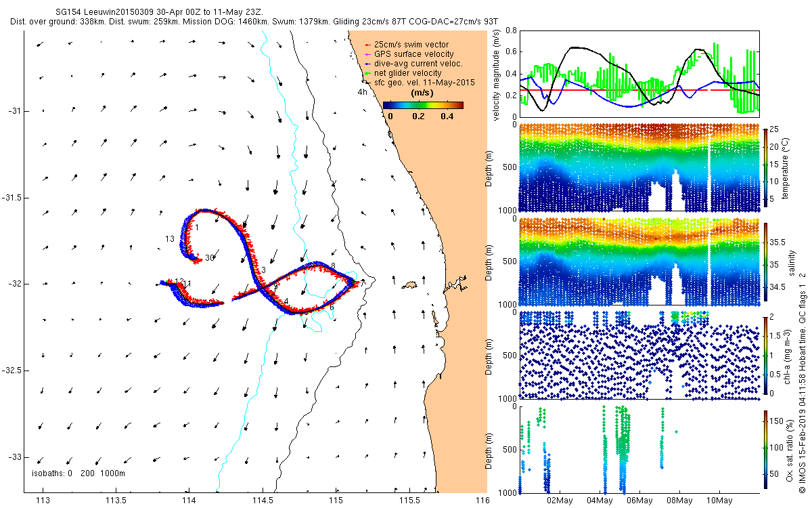The width and height of the screenshot is (812, 508).
Task: Click the 114.5 longitude tick label
Action: [x=263, y=501]
